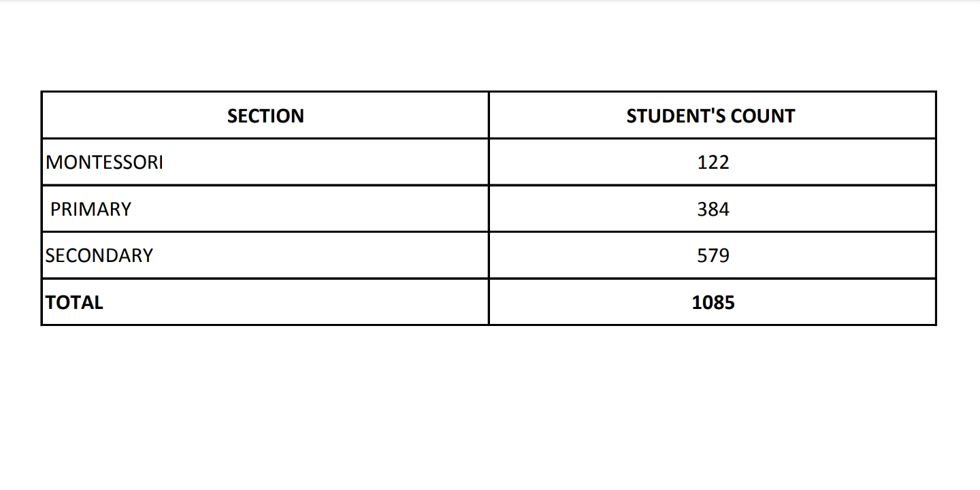Viewport: 980px width, 490px height.
Task: Click the border line between 122 and 384
Action: [713, 185]
